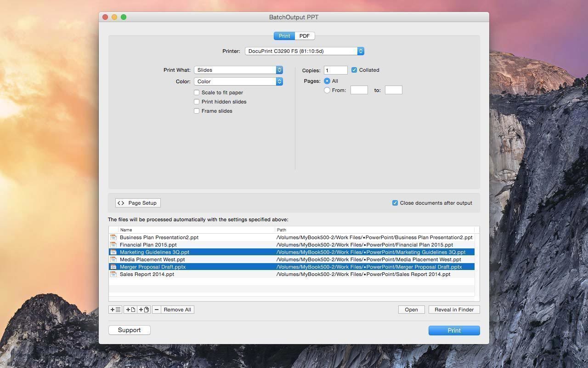Select Business Plan Presentation2.ppt in the list
The width and height of the screenshot is (588, 368).
point(159,237)
